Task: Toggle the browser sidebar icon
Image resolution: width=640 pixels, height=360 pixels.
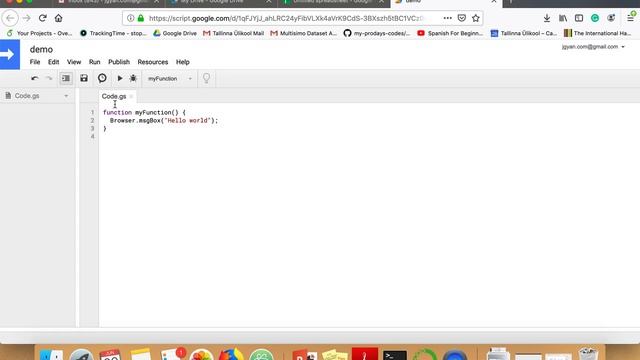Action: pos(579,18)
